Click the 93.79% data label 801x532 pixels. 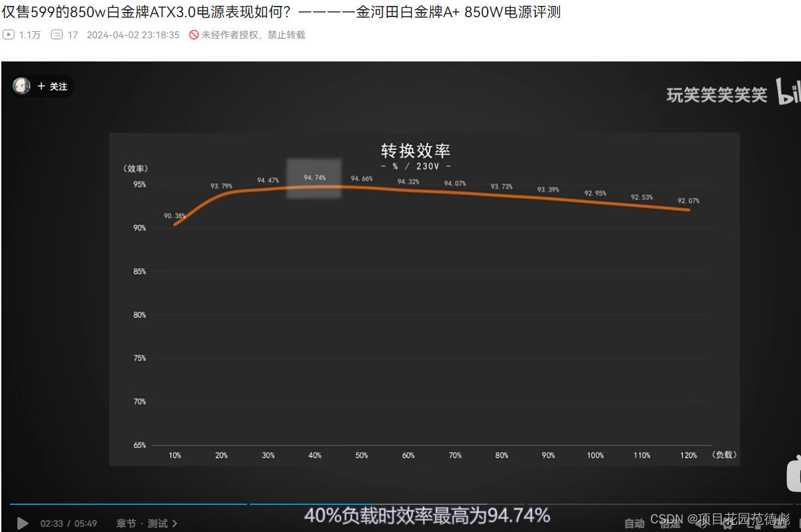[x=221, y=186]
